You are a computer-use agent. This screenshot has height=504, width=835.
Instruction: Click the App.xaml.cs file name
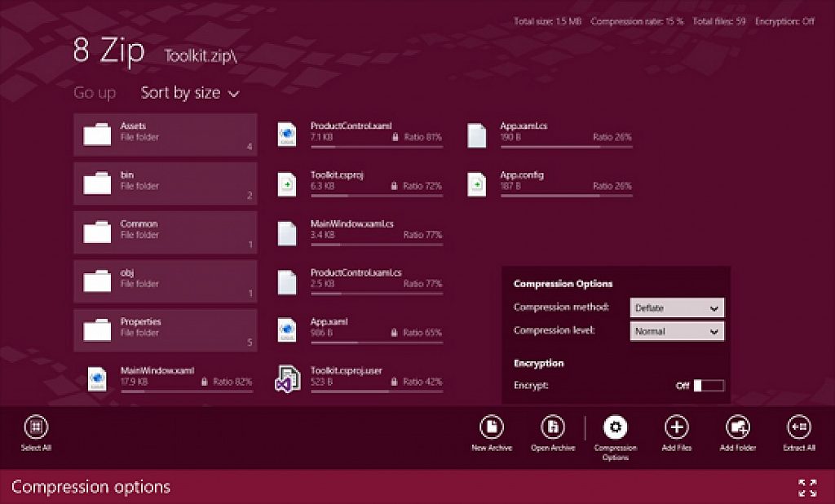pyautogui.click(x=524, y=126)
